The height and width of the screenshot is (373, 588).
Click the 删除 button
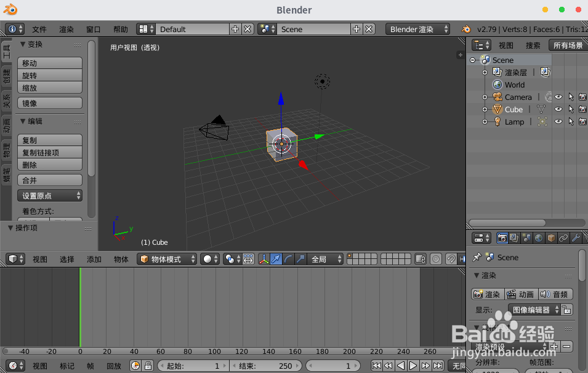point(50,165)
